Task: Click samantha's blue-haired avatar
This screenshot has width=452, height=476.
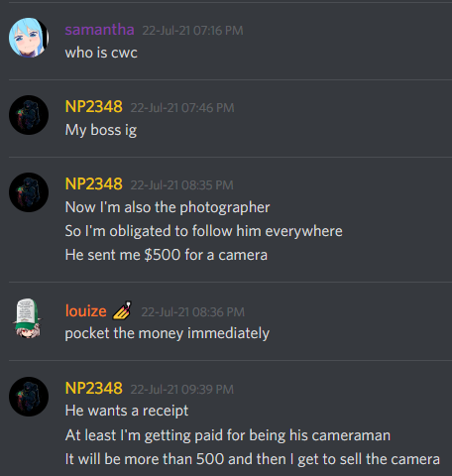Action: pyautogui.click(x=29, y=38)
